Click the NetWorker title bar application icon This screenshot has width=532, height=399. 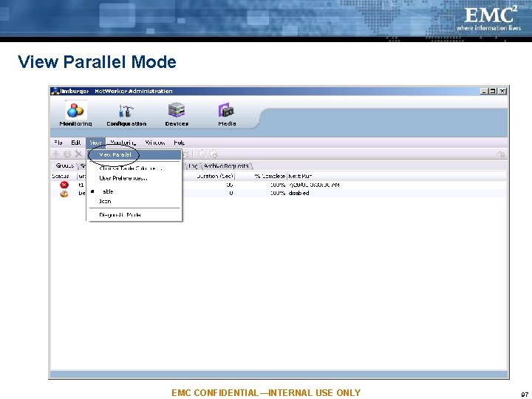coord(55,91)
